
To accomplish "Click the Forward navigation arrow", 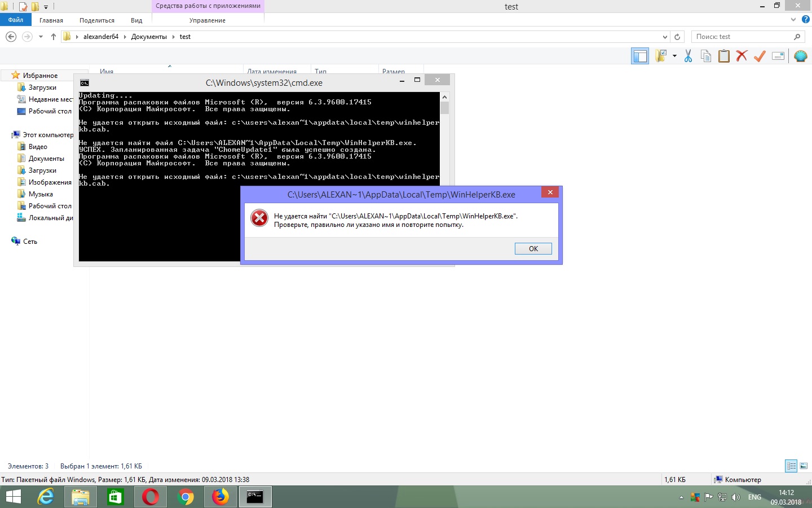I will pyautogui.click(x=27, y=37).
